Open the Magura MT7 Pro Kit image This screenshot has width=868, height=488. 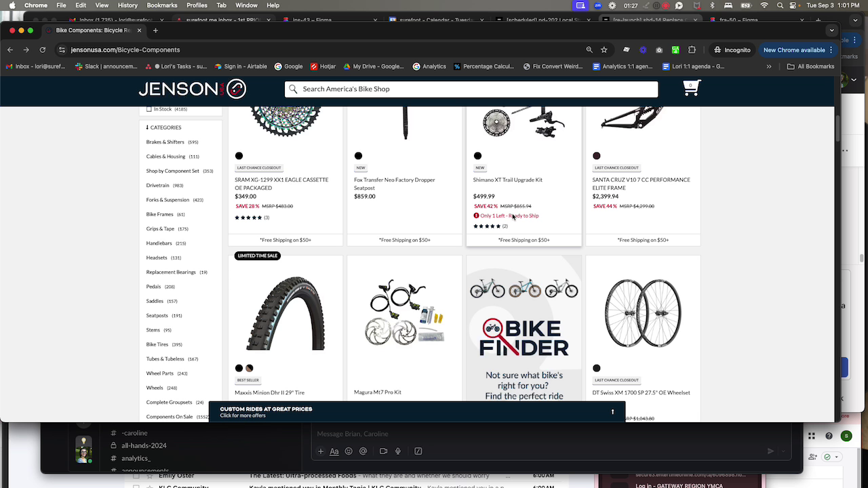coord(405,313)
